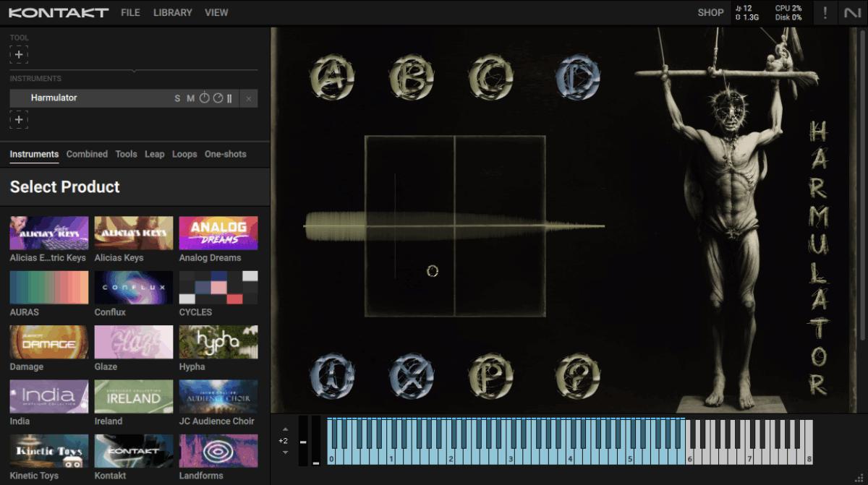Remove the Harmulator instrument
The height and width of the screenshot is (485, 868).
[x=248, y=98]
